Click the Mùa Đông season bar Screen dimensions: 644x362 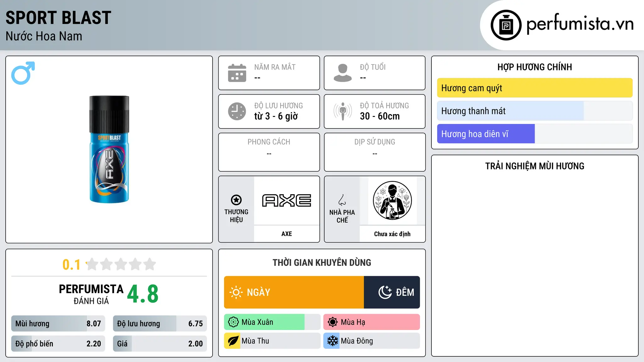pos(371,341)
